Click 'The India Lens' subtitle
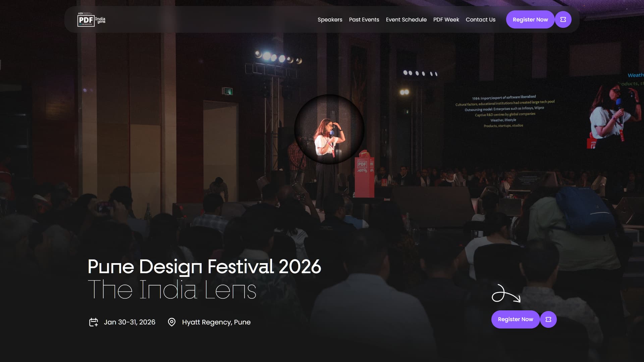The image size is (644, 362). pos(172,290)
